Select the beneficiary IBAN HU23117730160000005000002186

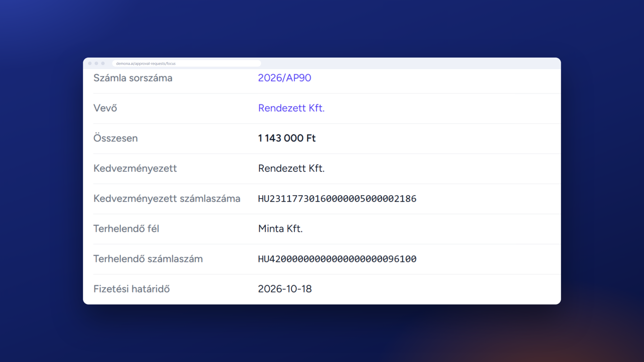point(337,198)
